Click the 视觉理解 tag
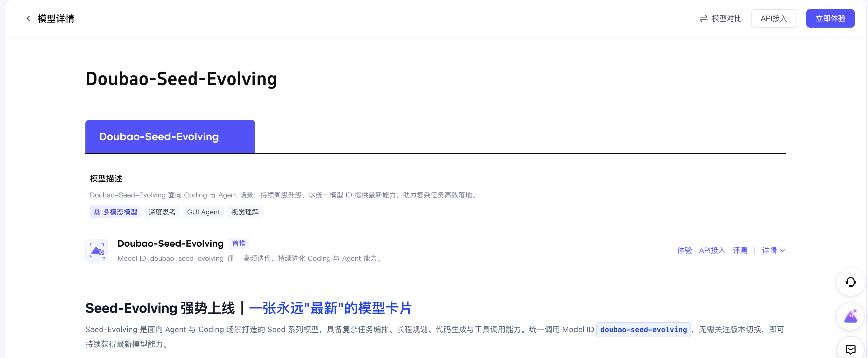Screen dimensions: 868x358 coord(245,212)
